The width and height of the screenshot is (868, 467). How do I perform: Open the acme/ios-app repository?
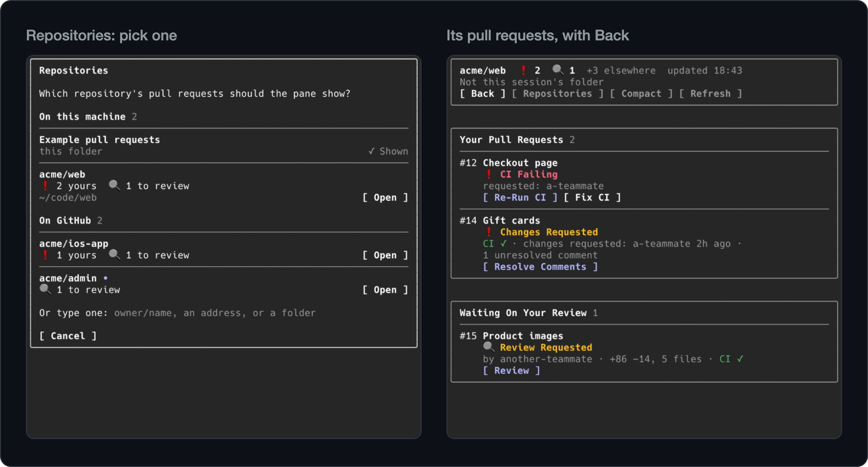(x=385, y=255)
